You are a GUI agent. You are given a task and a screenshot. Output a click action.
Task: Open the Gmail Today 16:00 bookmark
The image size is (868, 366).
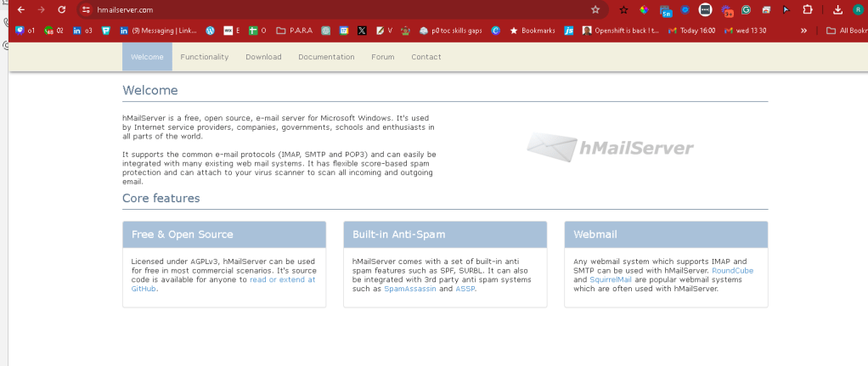pos(691,31)
